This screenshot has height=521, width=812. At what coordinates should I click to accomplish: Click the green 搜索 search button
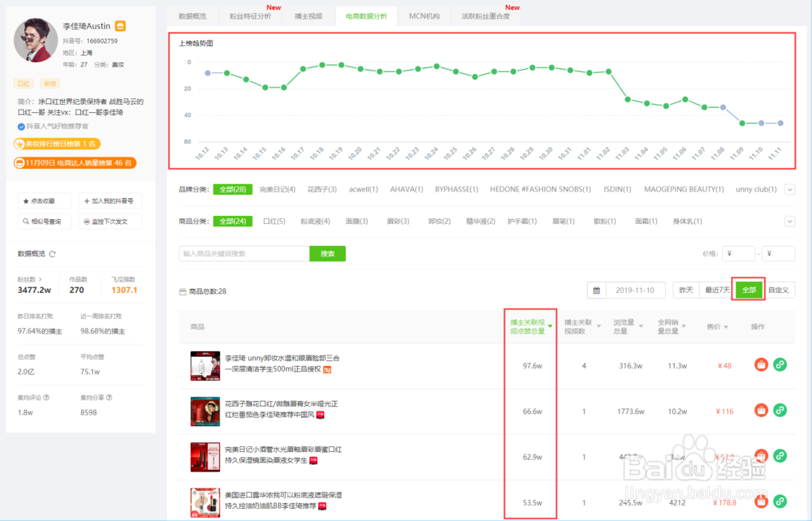tap(327, 253)
